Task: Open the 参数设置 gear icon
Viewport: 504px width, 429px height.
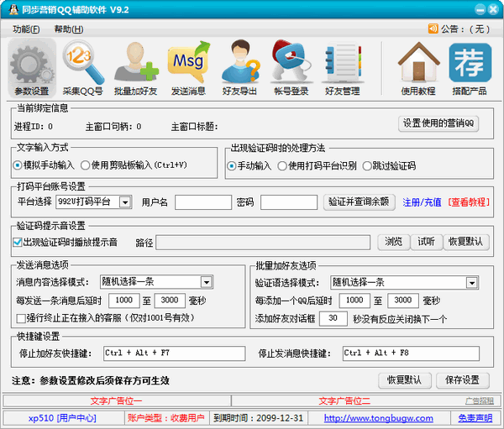Action: (x=32, y=69)
